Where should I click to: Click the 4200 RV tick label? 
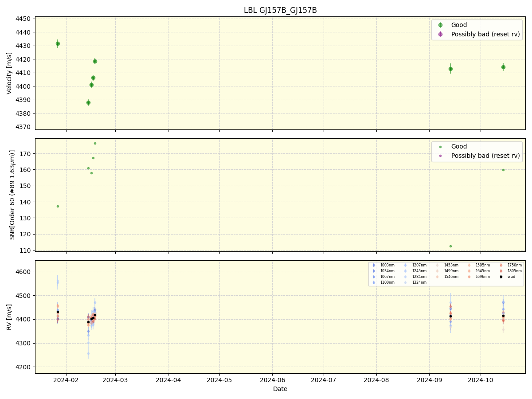(23, 367)
